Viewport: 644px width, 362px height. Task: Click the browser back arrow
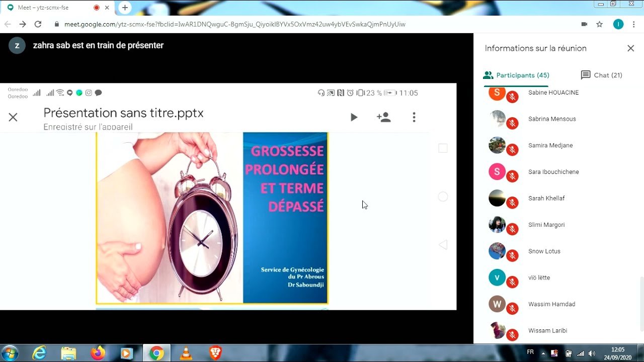8,24
